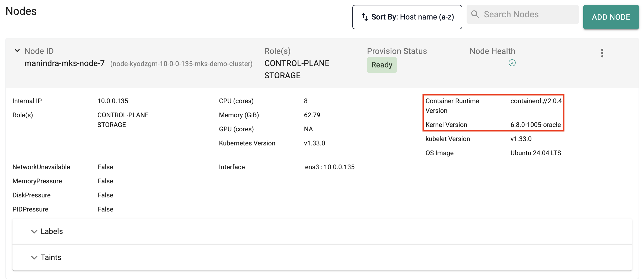The height and width of the screenshot is (280, 644).
Task: Click the magnifier search icon
Action: point(475,14)
